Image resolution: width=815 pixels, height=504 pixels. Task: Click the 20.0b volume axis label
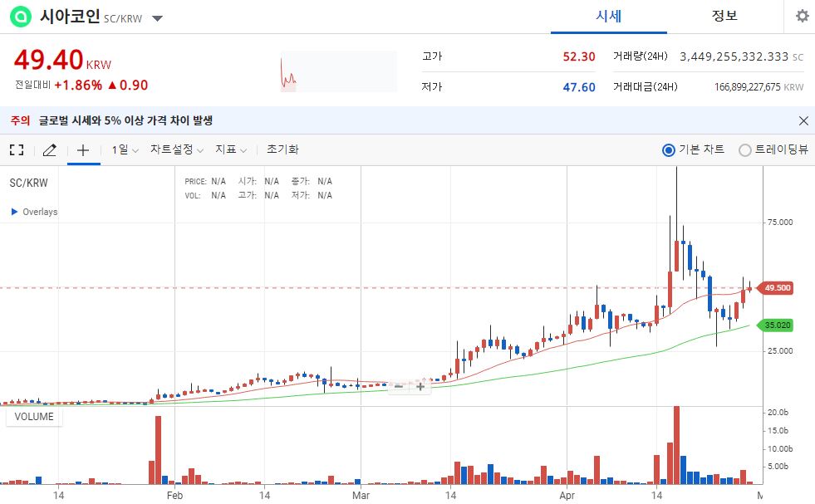coord(778,413)
